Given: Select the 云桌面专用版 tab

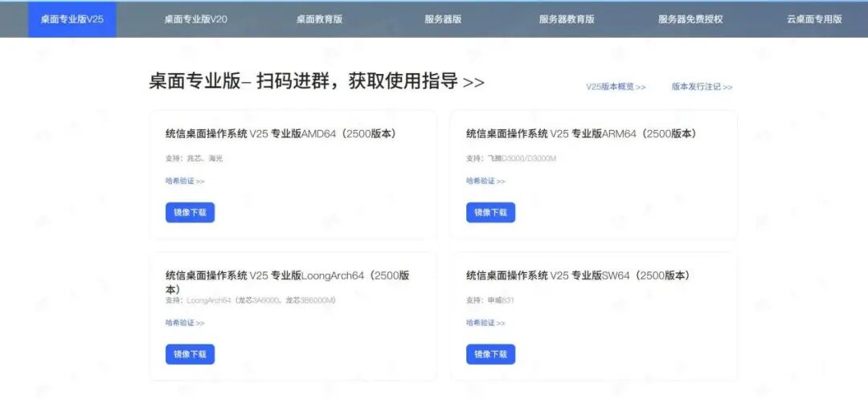Looking at the screenshot, I should click(x=814, y=19).
